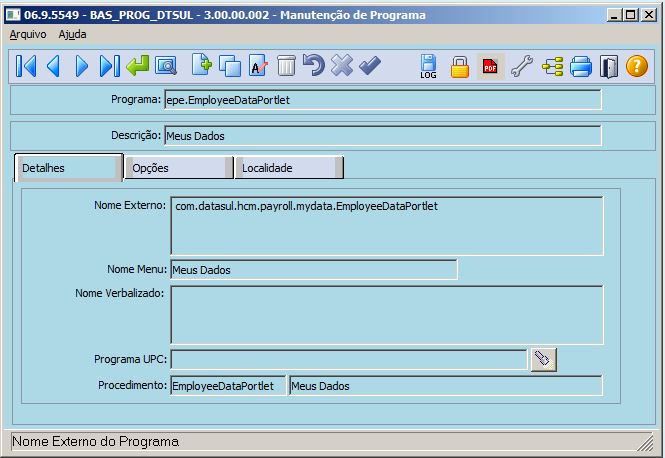Go to the first record
The height and width of the screenshot is (458, 665).
pos(26,66)
